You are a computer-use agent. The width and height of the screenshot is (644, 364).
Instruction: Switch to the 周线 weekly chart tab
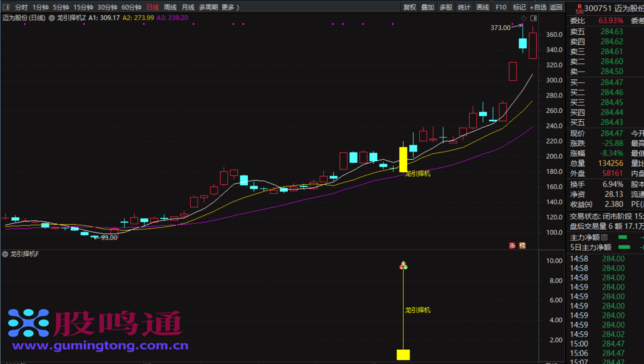coord(170,7)
